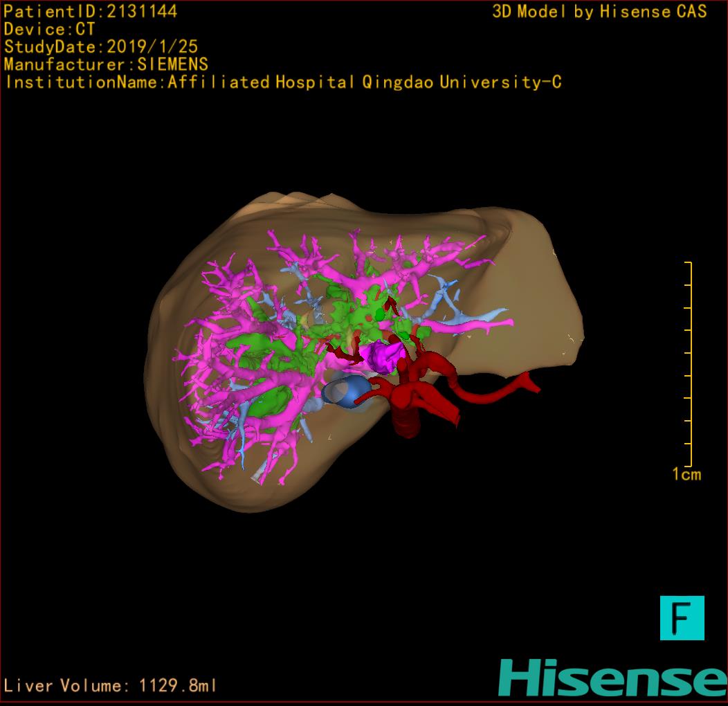Click the Hisense logo
Screen dimensions: 728x706
[x=612, y=678]
